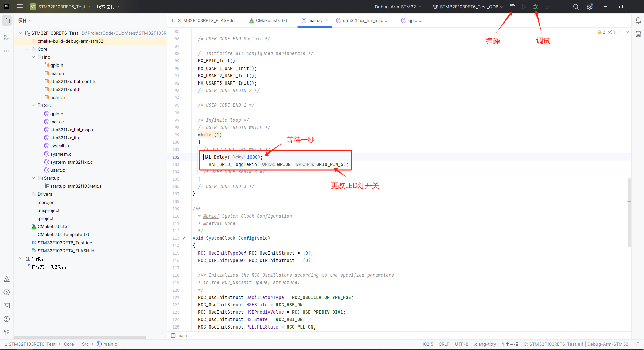Switch to STM32F103RETX_FLASH.ld tab
The image size is (644, 350).
[203, 20]
